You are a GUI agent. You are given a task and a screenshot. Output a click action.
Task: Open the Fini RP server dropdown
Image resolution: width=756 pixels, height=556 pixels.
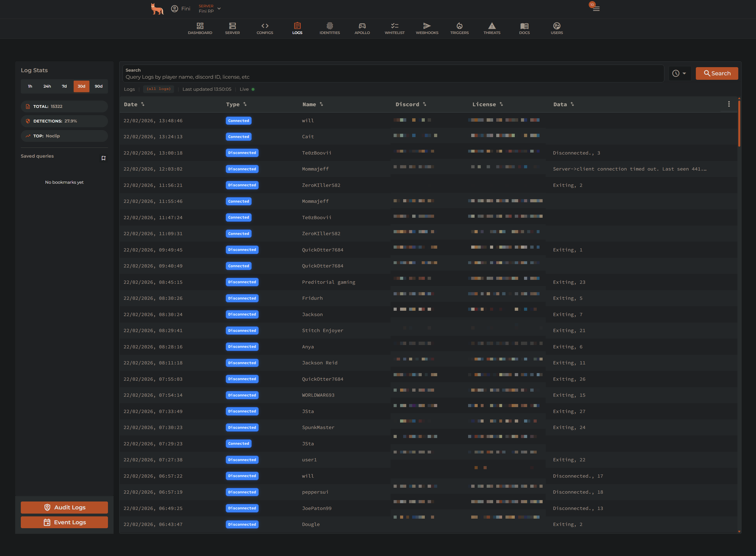(209, 8)
